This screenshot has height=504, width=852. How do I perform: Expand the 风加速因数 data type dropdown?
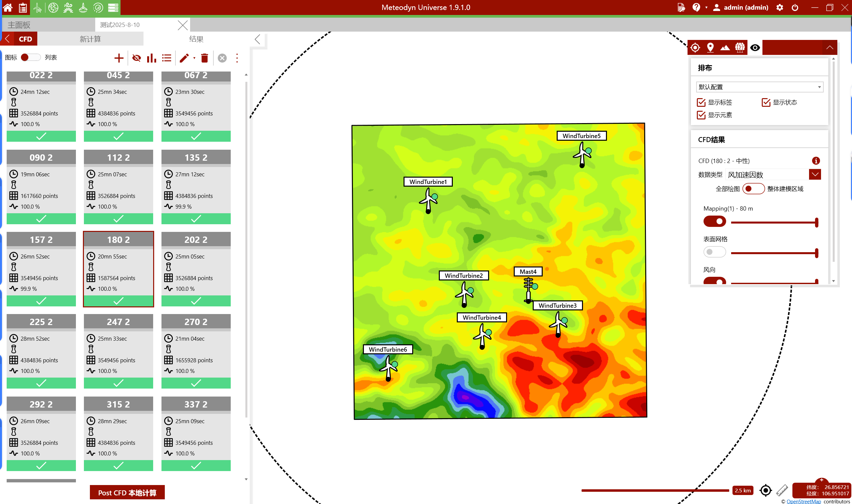[x=815, y=175]
